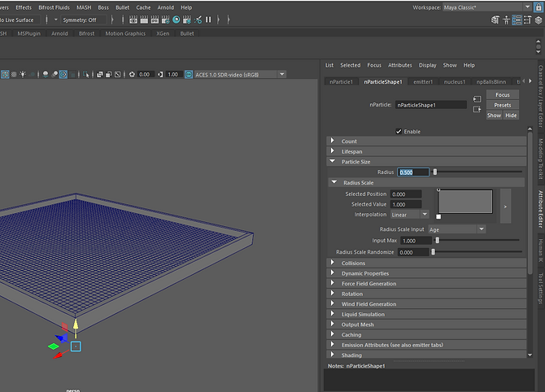The width and height of the screenshot is (545, 392).
Task: Open the MASH menu
Action: pos(84,7)
